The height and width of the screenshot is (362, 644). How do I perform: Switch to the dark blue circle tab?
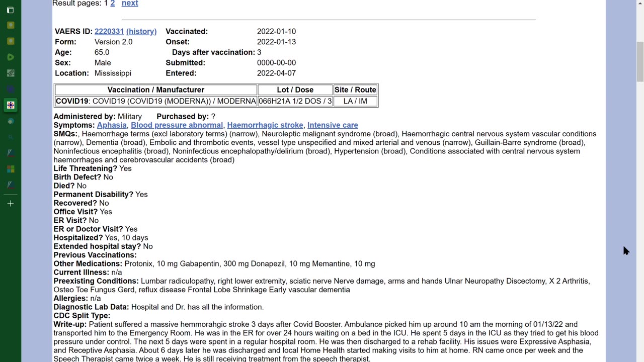click(10, 89)
